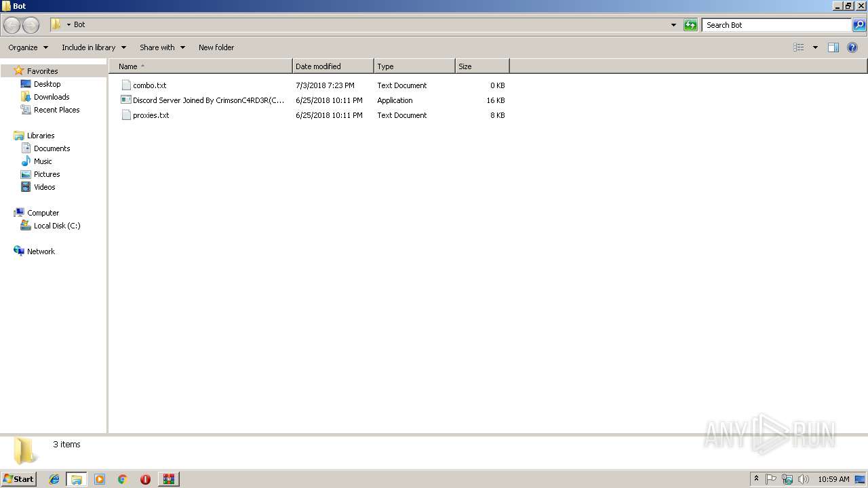Screen dimensions: 868x488
Task: Select Discord Server Joined By CrimsonC4RD3R file
Action: coord(208,100)
